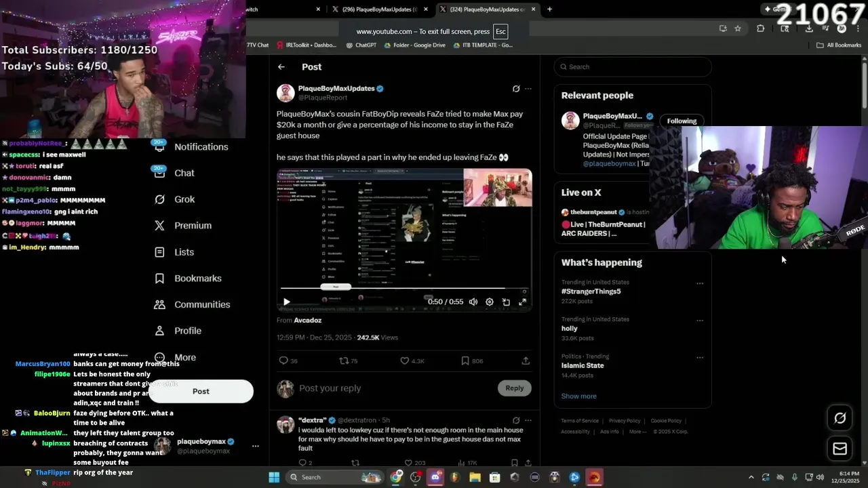Open ChatGPT bookmark

pos(361,45)
